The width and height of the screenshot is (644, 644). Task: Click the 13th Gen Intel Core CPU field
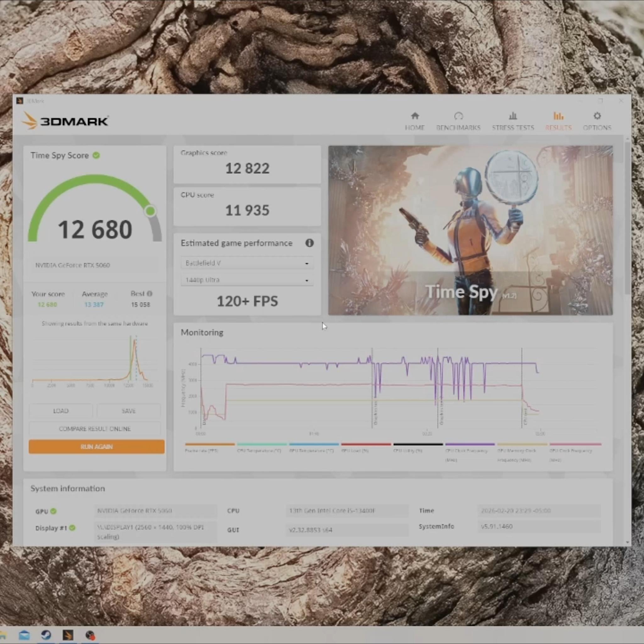point(347,511)
